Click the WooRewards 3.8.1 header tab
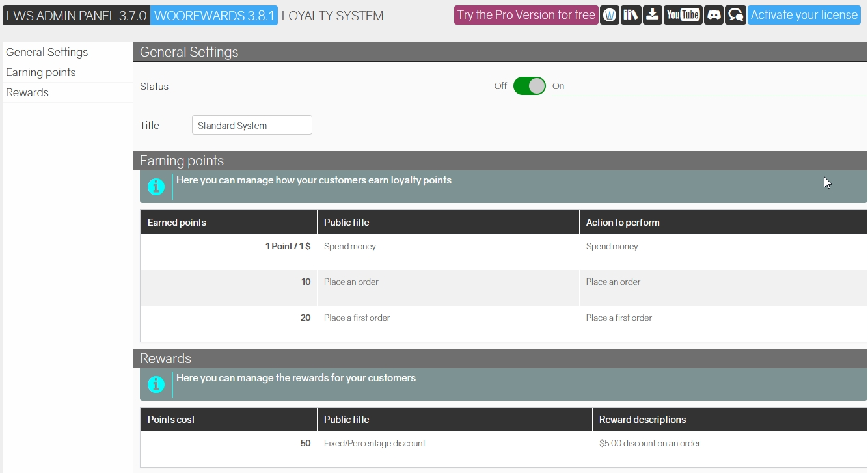 [x=214, y=16]
